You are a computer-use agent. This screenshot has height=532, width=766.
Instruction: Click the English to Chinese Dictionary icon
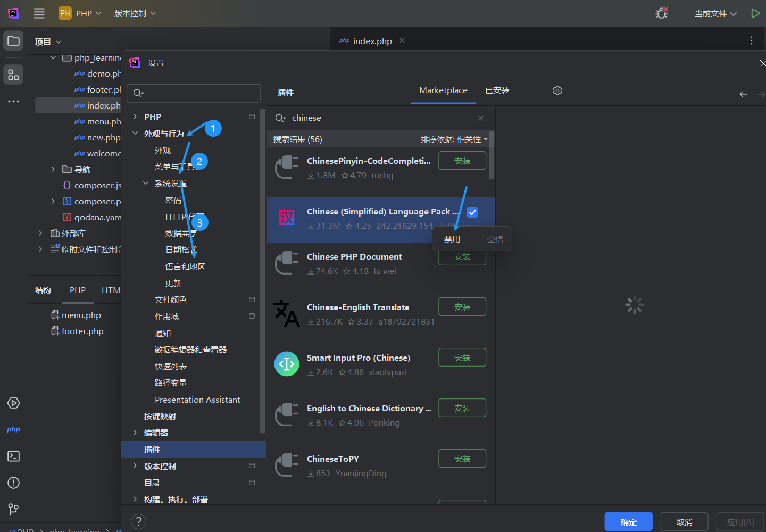pyautogui.click(x=287, y=414)
